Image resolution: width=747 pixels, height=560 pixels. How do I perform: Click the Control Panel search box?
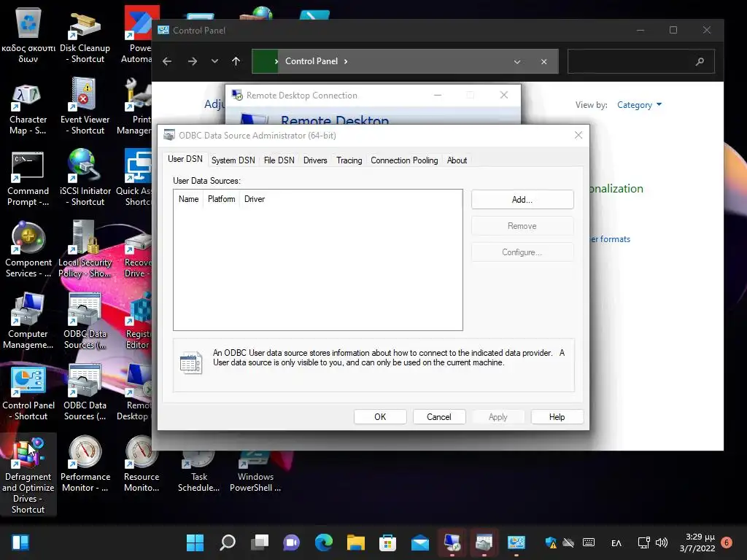click(x=640, y=61)
